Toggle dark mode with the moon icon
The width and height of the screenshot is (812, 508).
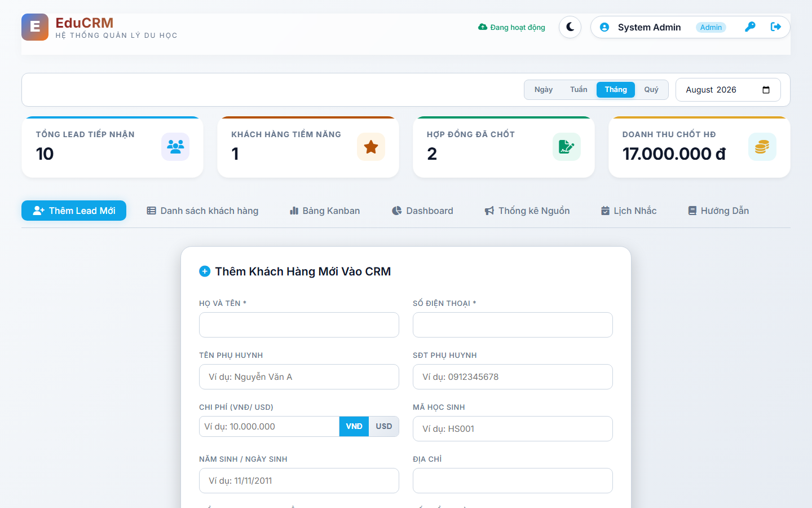pyautogui.click(x=570, y=27)
